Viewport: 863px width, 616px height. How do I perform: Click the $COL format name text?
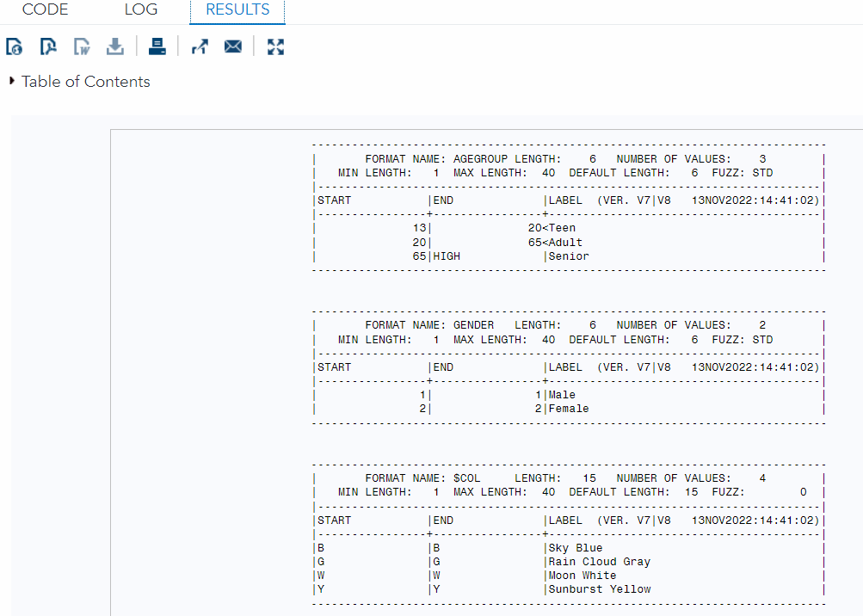[466, 478]
